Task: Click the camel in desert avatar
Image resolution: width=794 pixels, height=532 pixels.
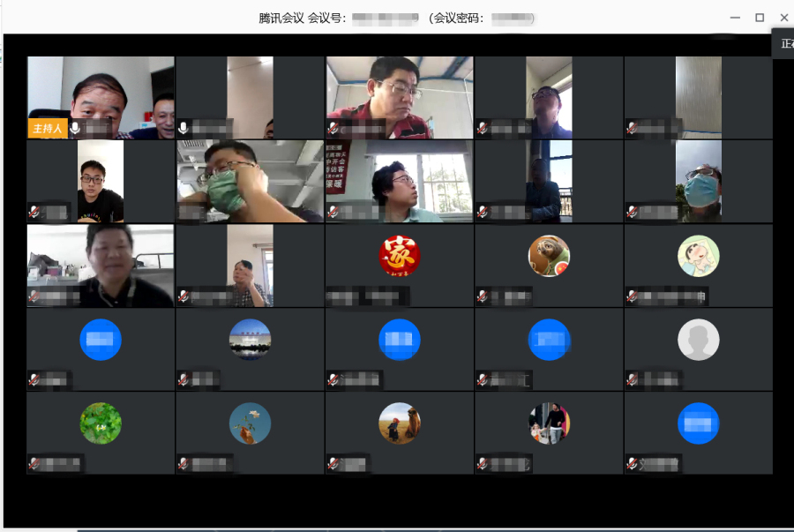Action: coord(399,423)
